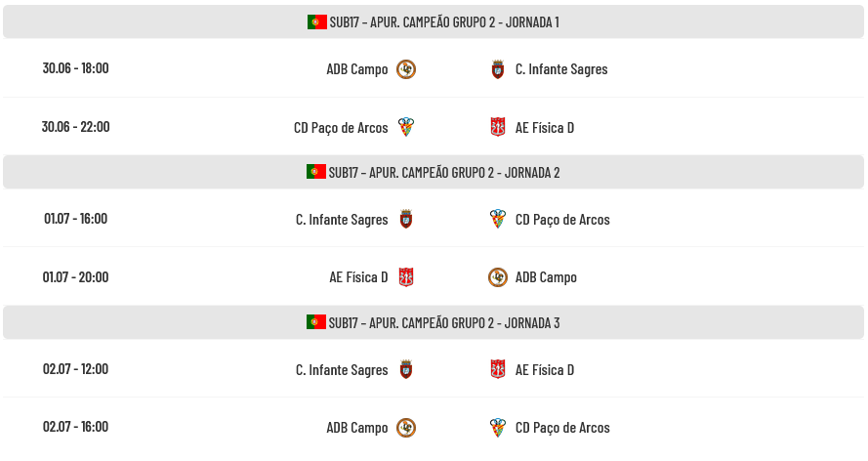Open C. Infante Sagres team link in 02.07 12:00 match

pyautogui.click(x=342, y=370)
